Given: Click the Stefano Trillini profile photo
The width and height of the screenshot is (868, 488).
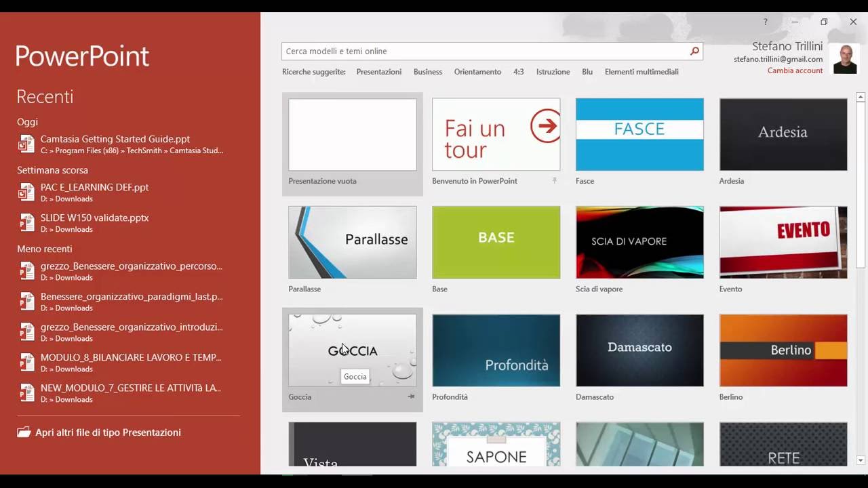Looking at the screenshot, I should tap(846, 60).
